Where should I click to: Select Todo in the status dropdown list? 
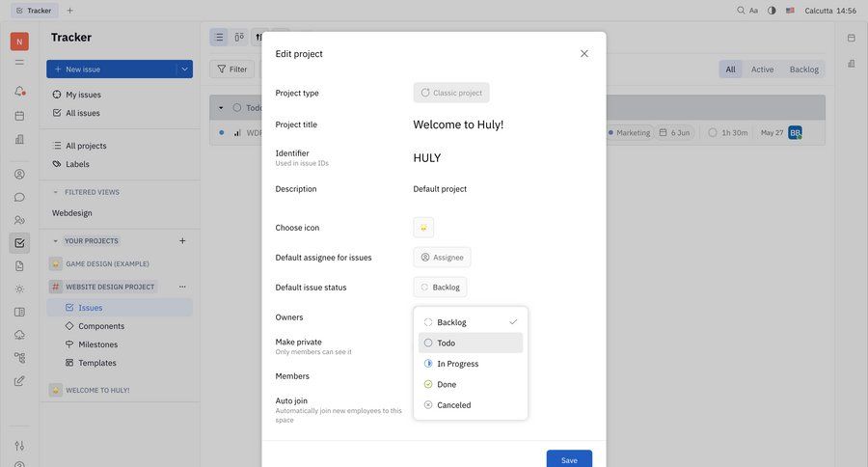coord(471,343)
